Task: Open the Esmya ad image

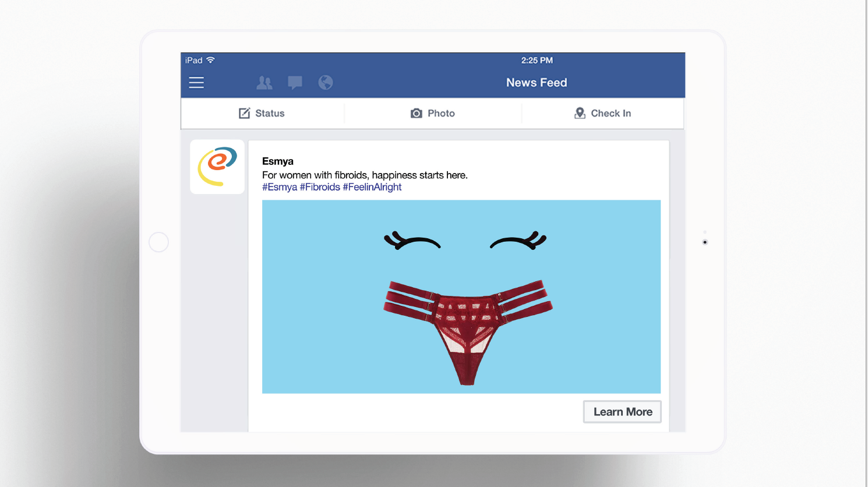Action: click(x=461, y=297)
